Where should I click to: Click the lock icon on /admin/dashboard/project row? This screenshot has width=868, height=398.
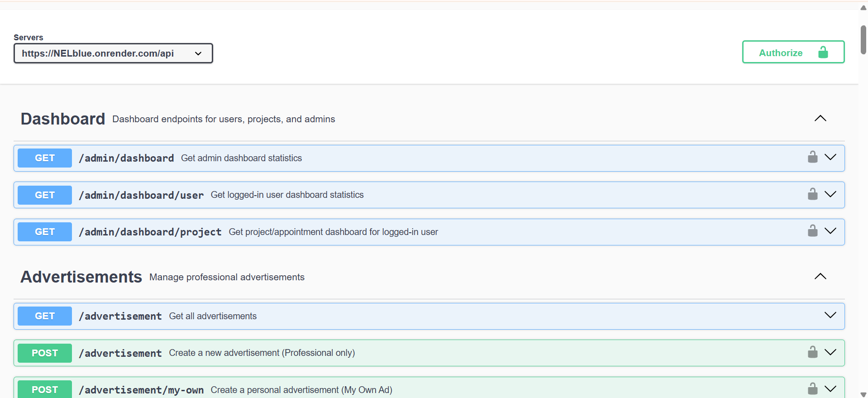(x=812, y=231)
